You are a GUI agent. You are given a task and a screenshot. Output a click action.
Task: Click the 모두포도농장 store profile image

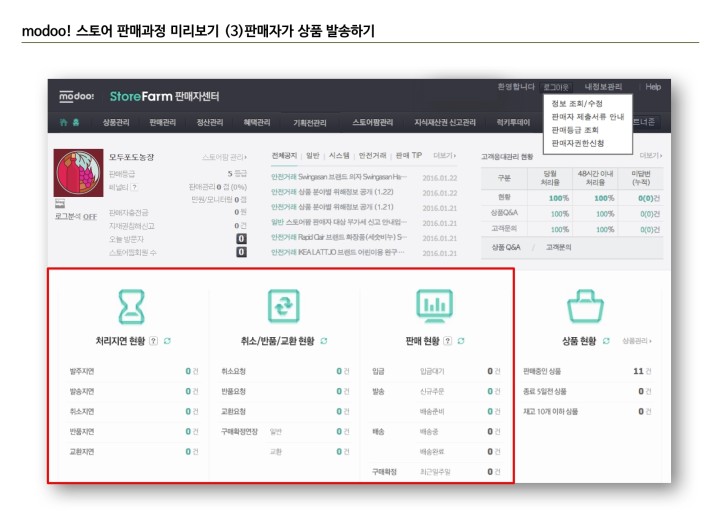(x=78, y=173)
